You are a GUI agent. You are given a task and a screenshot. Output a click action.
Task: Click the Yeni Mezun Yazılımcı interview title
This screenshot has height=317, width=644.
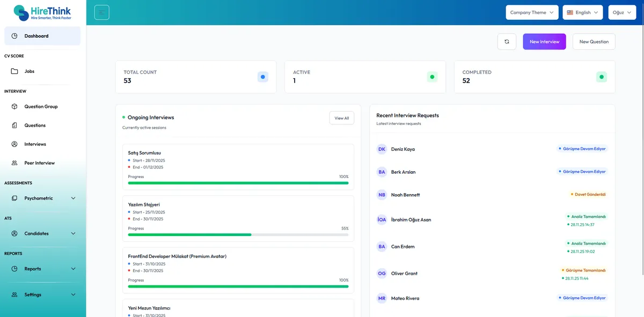click(149, 308)
